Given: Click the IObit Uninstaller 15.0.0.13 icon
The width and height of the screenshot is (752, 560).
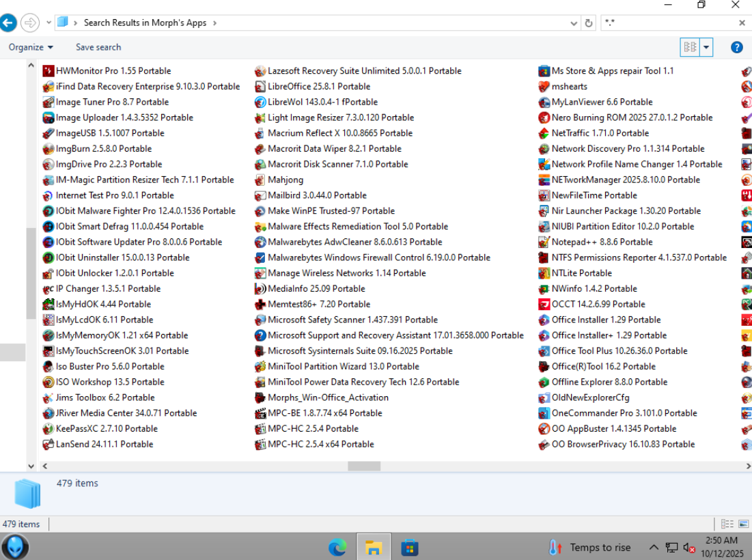Looking at the screenshot, I should point(48,257).
